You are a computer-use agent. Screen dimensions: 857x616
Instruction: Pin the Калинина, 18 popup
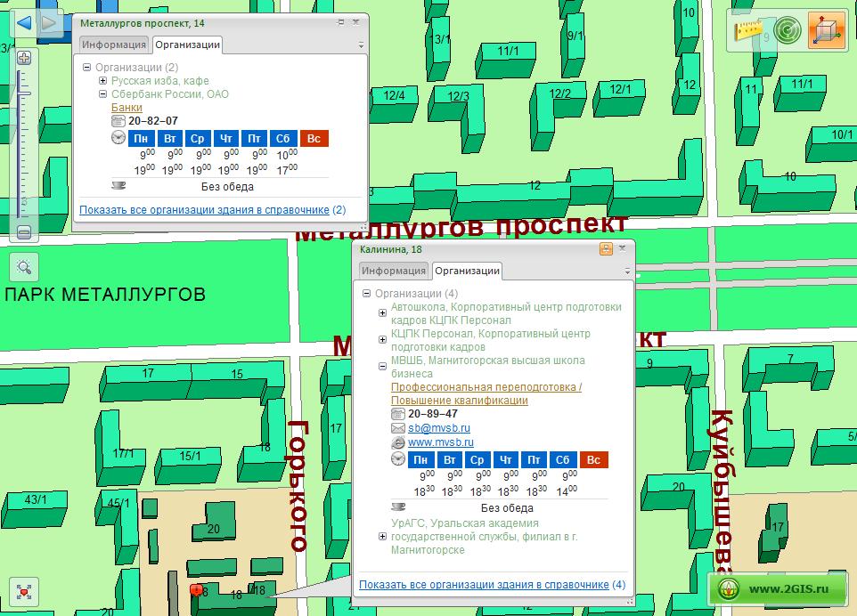(x=606, y=249)
